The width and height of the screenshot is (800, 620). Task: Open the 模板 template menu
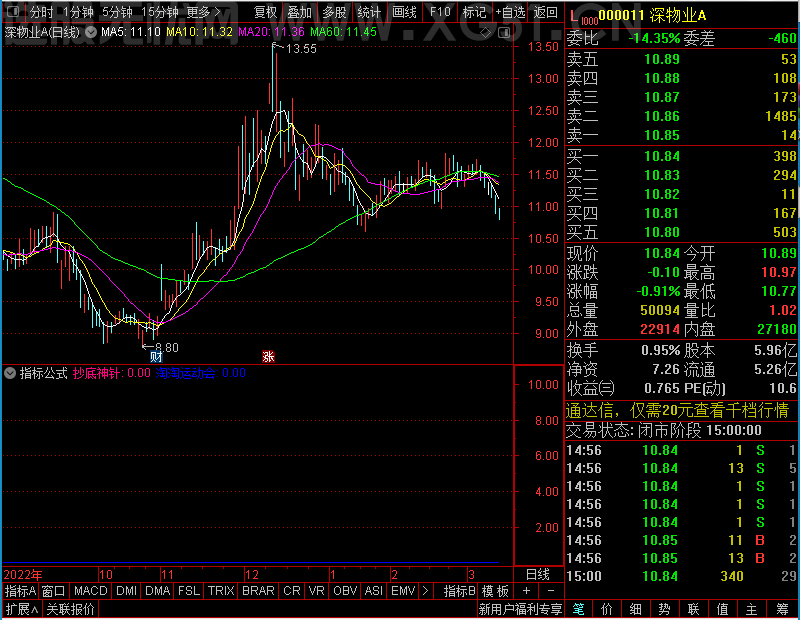coord(495,591)
